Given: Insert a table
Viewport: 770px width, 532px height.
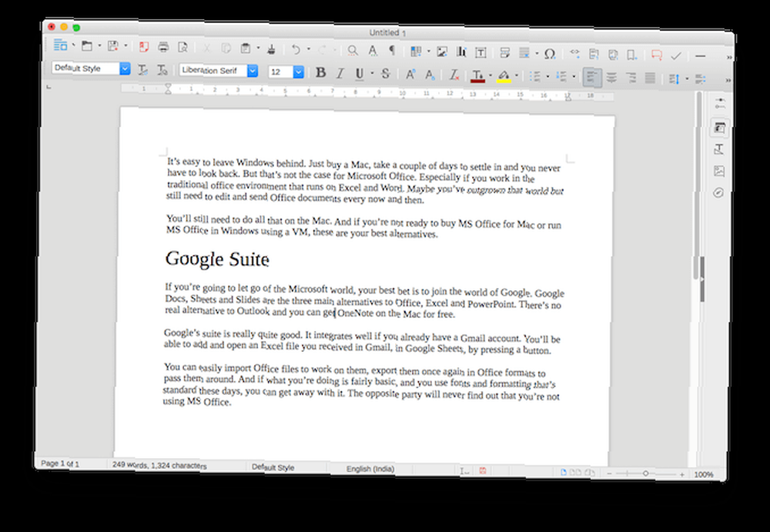Looking at the screenshot, I should 416,52.
